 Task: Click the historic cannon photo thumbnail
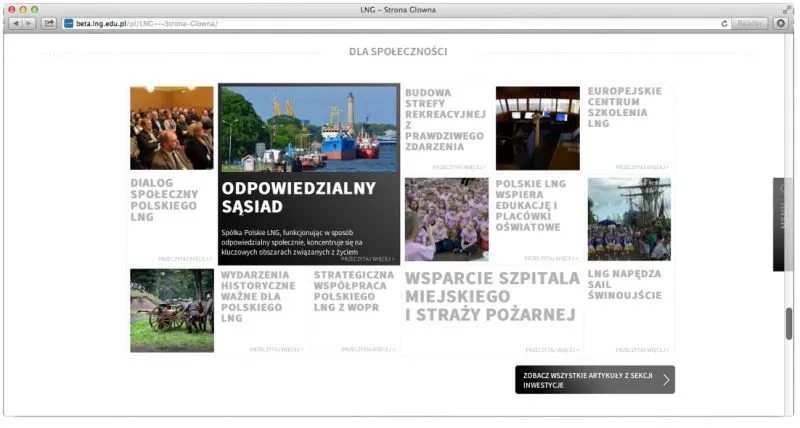pos(171,310)
